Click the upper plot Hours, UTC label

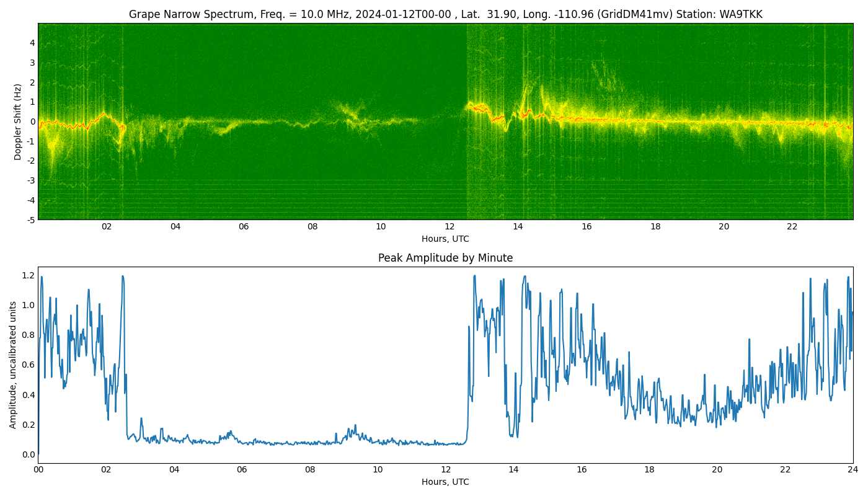click(x=445, y=239)
